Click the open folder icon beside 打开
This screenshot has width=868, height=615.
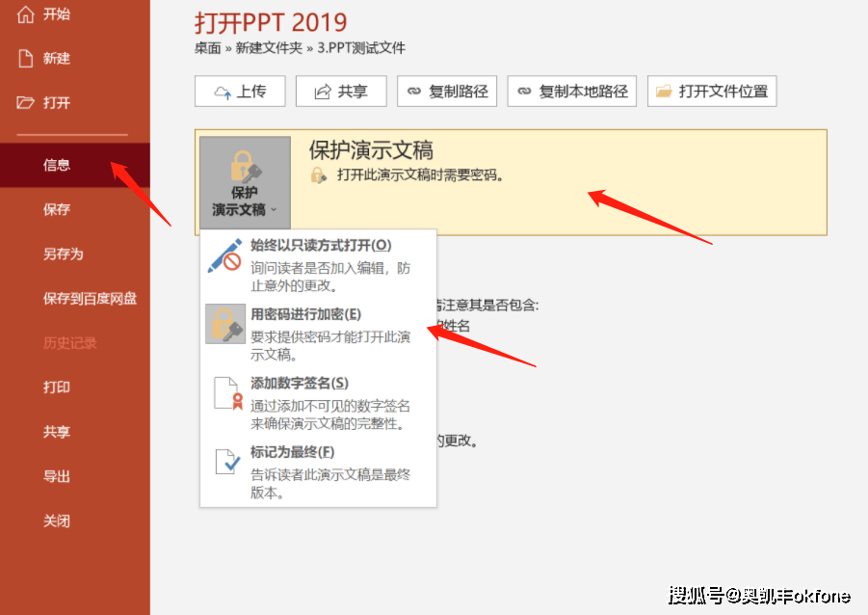[x=25, y=102]
